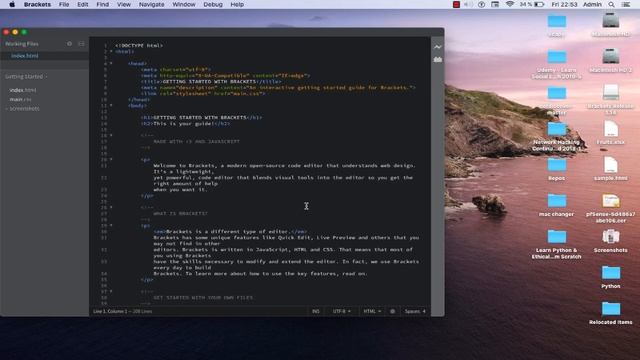Screen dimensions: 640x360
Task: Open the volume control in menu bar
Action: pyautogui.click(x=469, y=4)
